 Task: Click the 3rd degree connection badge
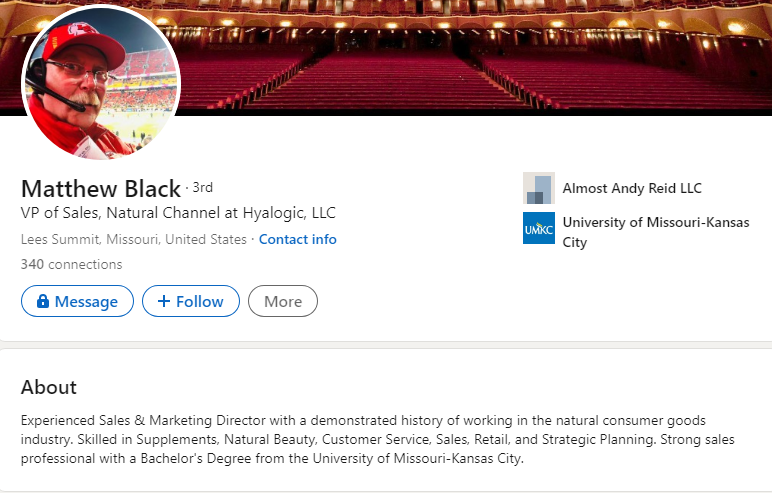(x=202, y=187)
